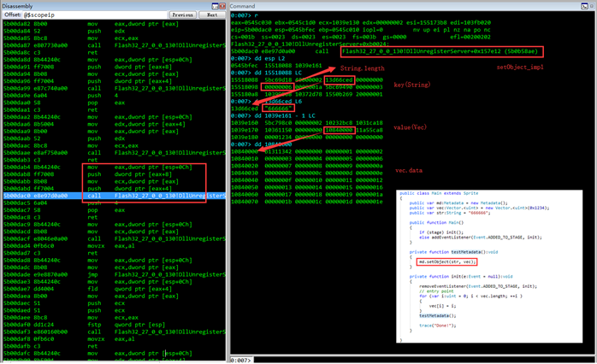
Task: Select the jmp instruction line at 5b00dade
Action: click(x=115, y=274)
